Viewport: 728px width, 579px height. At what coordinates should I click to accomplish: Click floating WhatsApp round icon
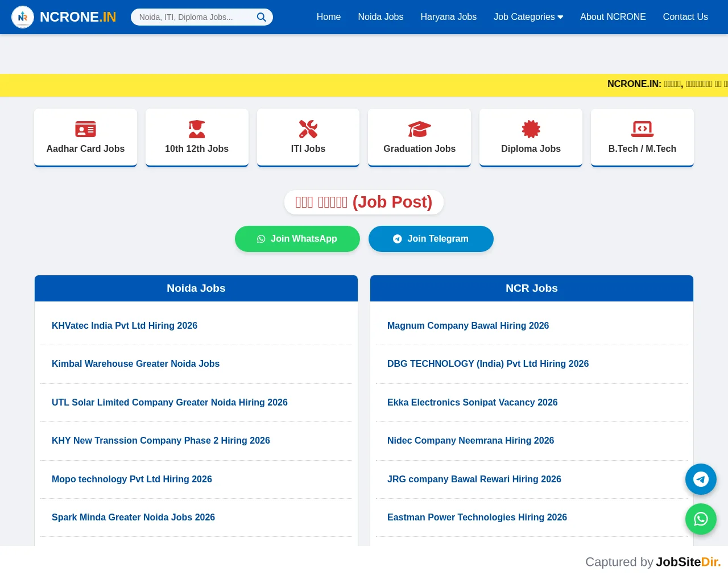(x=701, y=519)
